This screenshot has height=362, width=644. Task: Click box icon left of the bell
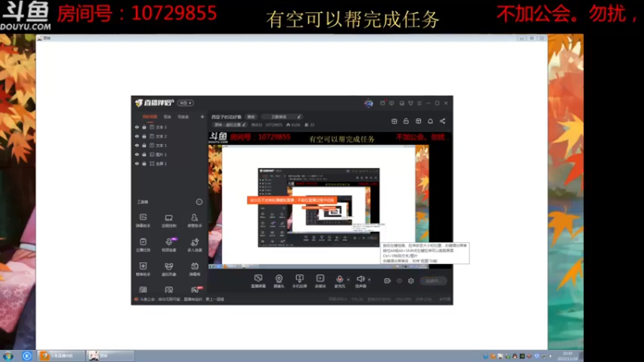click(418, 121)
